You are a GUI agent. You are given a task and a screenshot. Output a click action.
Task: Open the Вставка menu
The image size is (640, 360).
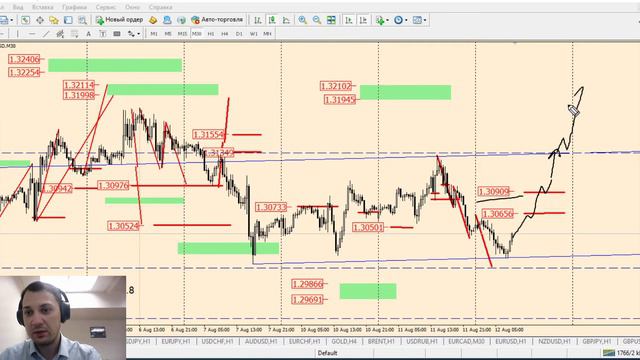click(42, 7)
